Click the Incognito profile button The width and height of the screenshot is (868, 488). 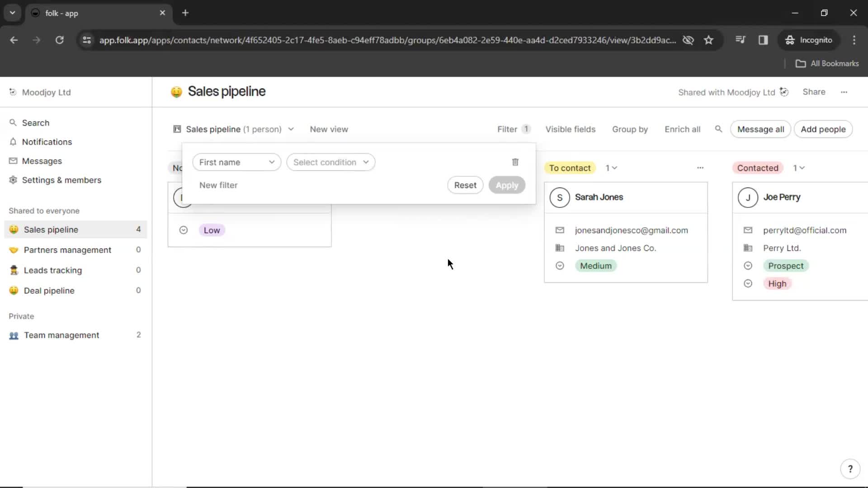pos(809,40)
